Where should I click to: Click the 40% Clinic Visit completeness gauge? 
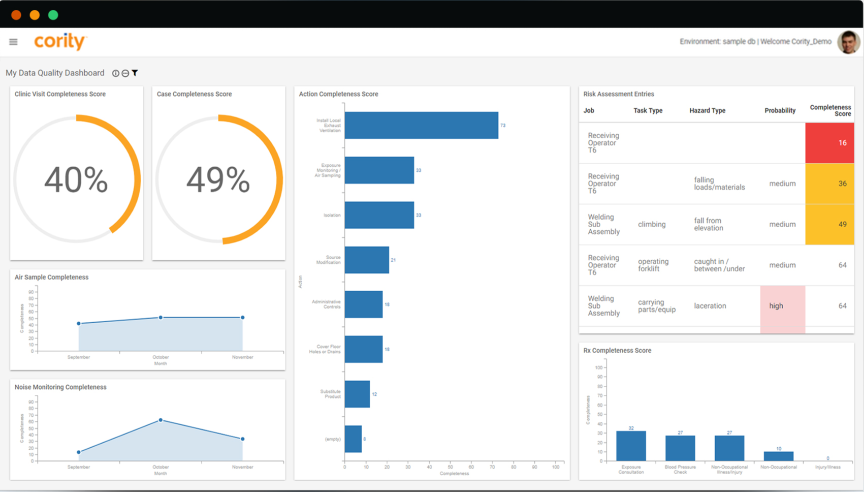tap(77, 179)
